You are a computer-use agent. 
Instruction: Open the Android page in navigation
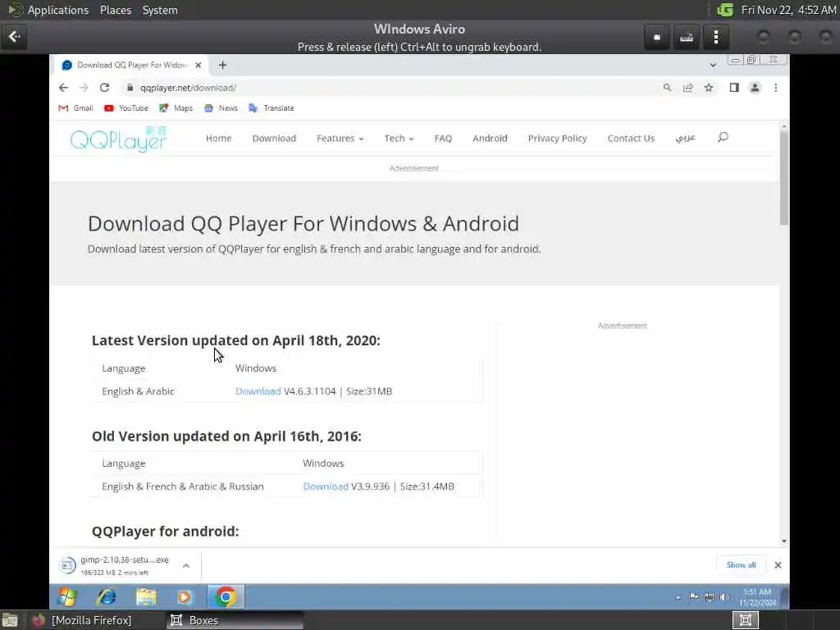click(x=490, y=138)
